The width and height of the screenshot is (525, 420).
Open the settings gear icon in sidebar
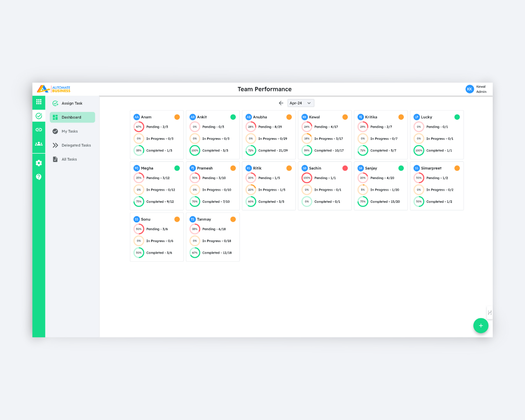(x=38, y=163)
